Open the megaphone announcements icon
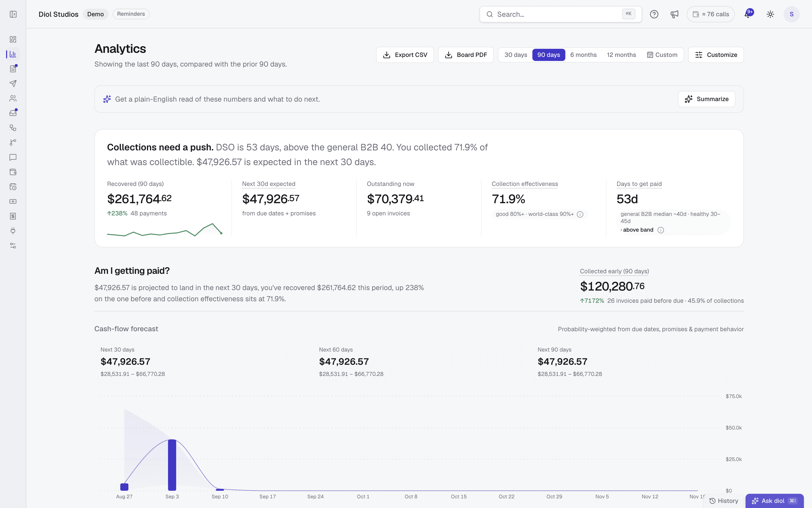 point(674,14)
